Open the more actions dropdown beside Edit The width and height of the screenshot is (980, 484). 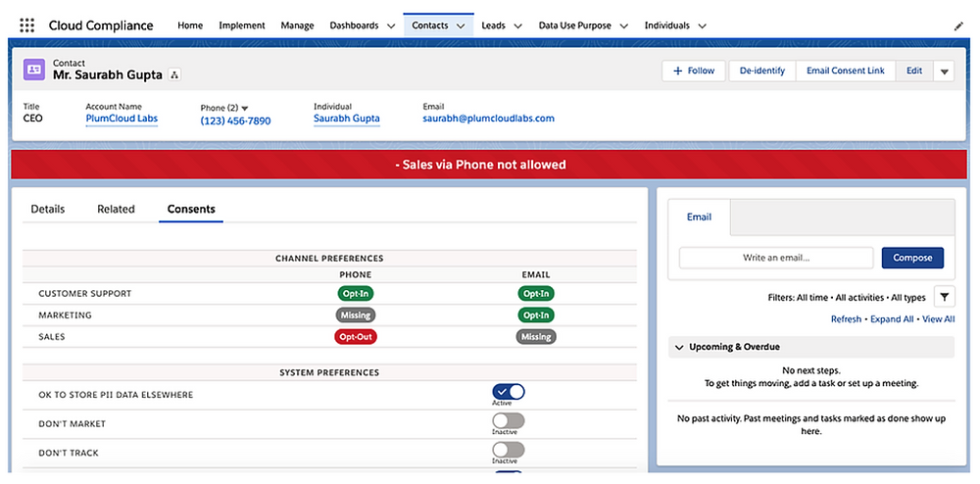pyautogui.click(x=944, y=72)
